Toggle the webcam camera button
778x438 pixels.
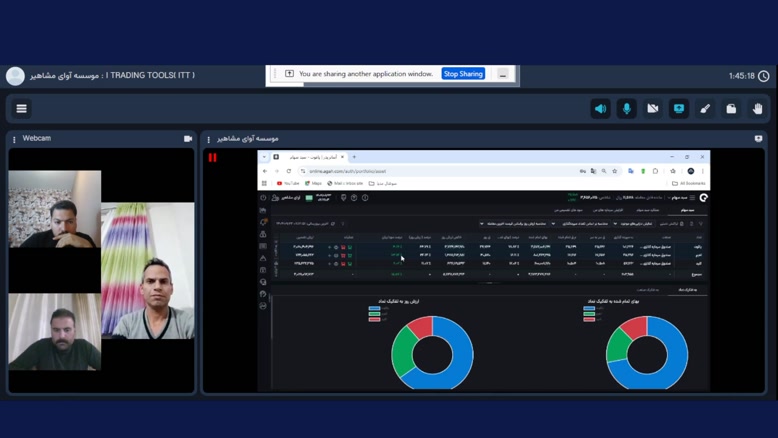(653, 108)
